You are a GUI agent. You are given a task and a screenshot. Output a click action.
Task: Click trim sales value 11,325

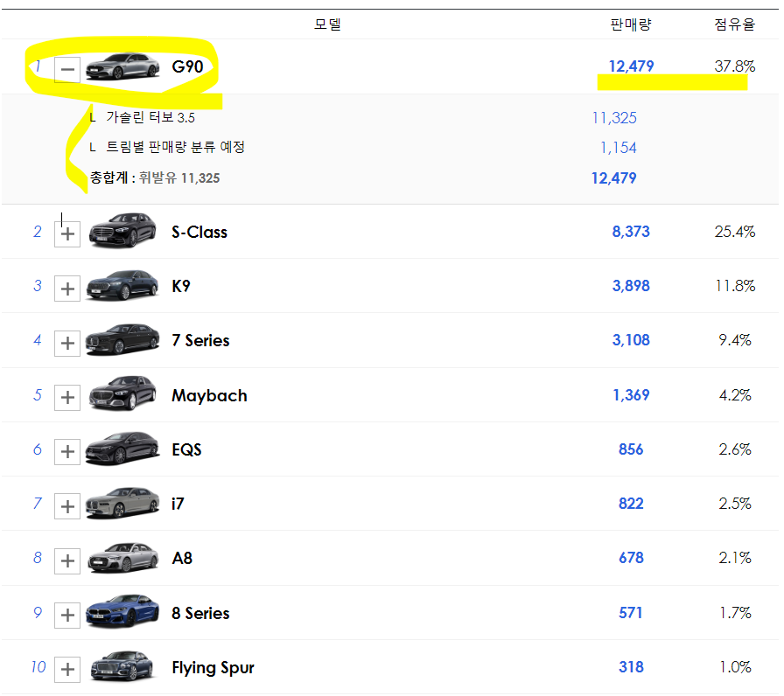(x=614, y=118)
